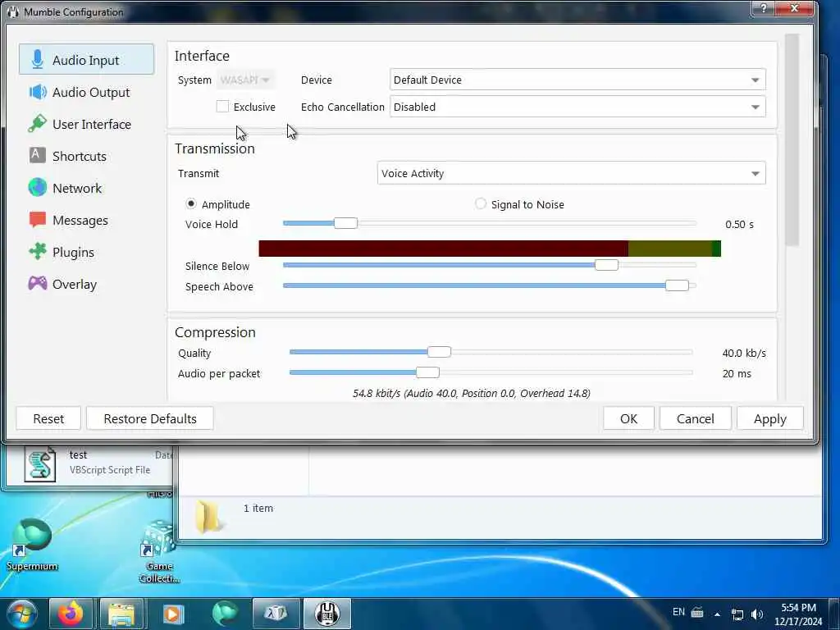
Task: Click the microphone icon for Audio Input
Action: 38,59
